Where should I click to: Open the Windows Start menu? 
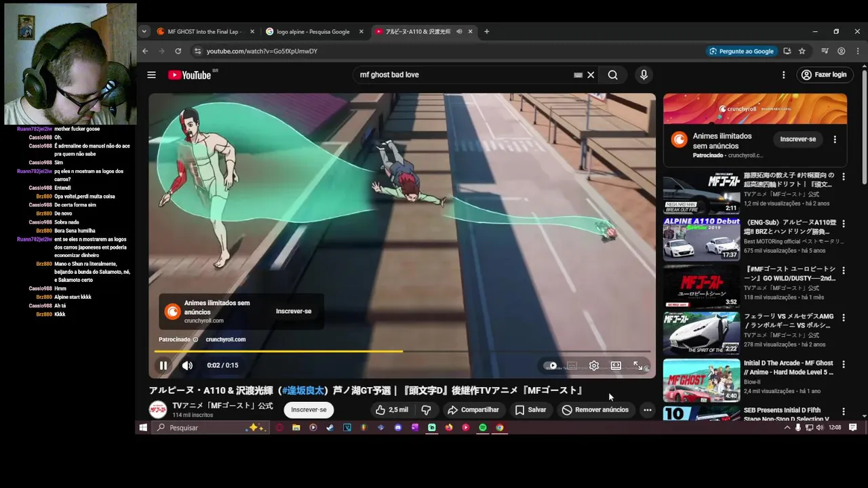point(143,428)
